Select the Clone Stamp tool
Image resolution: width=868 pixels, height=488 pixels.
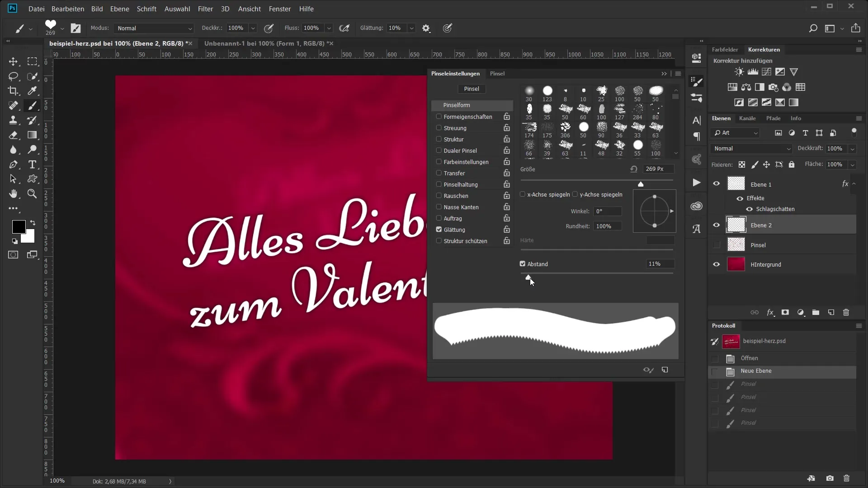13,120
